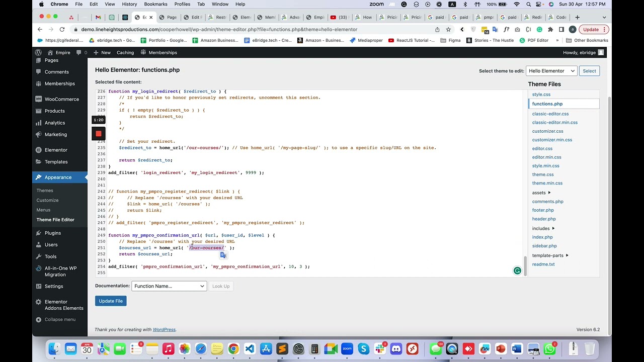Open index.php file
The image size is (644, 362).
542,237
